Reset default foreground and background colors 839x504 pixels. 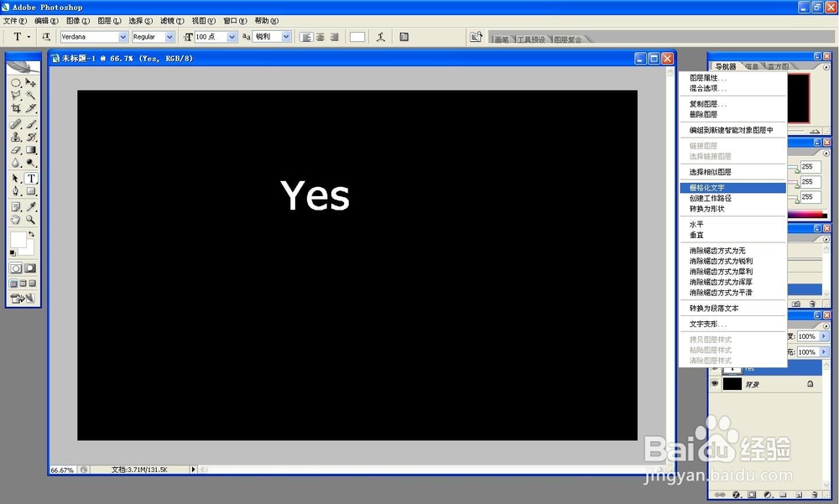[13, 253]
